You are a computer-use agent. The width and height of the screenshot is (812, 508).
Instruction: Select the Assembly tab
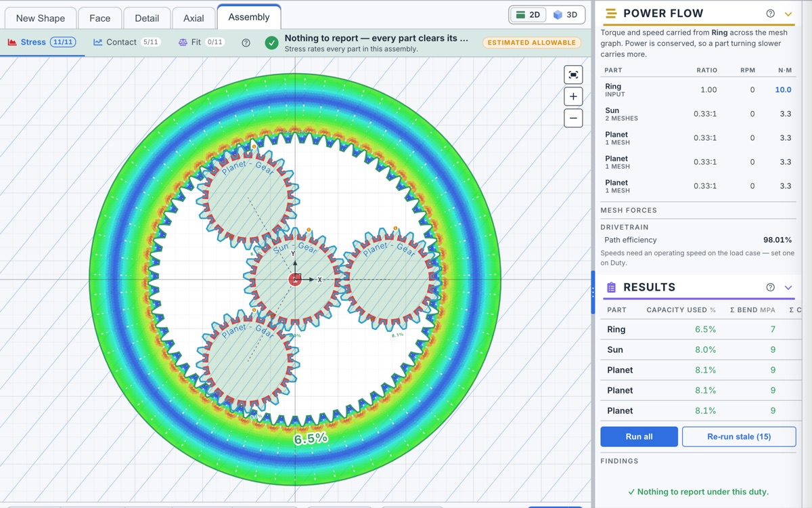click(249, 17)
